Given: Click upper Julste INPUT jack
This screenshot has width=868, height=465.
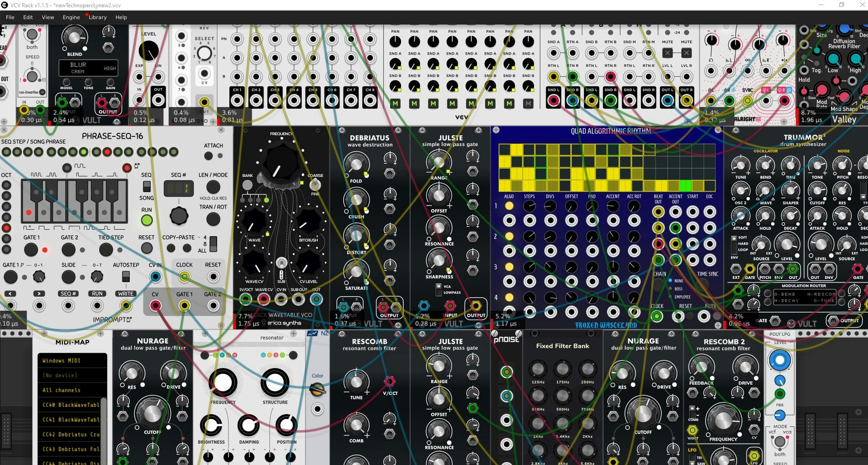Looking at the screenshot, I should (x=450, y=306).
